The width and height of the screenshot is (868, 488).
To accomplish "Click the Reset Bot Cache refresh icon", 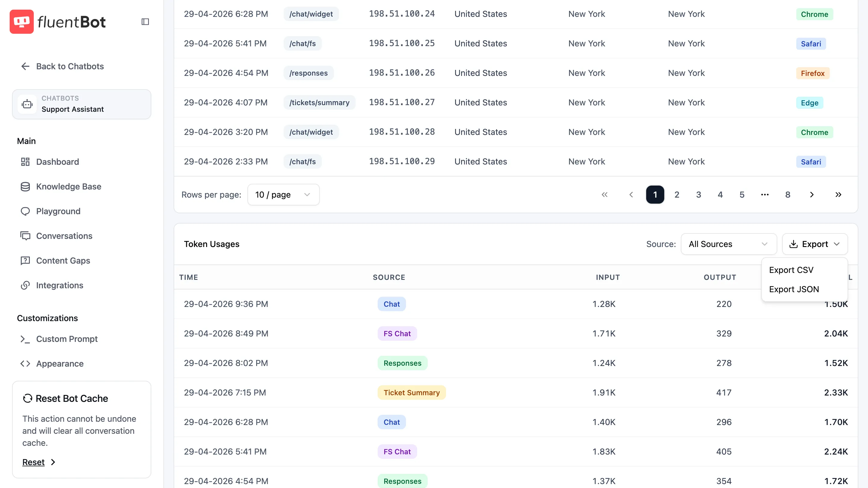I will pyautogui.click(x=28, y=399).
